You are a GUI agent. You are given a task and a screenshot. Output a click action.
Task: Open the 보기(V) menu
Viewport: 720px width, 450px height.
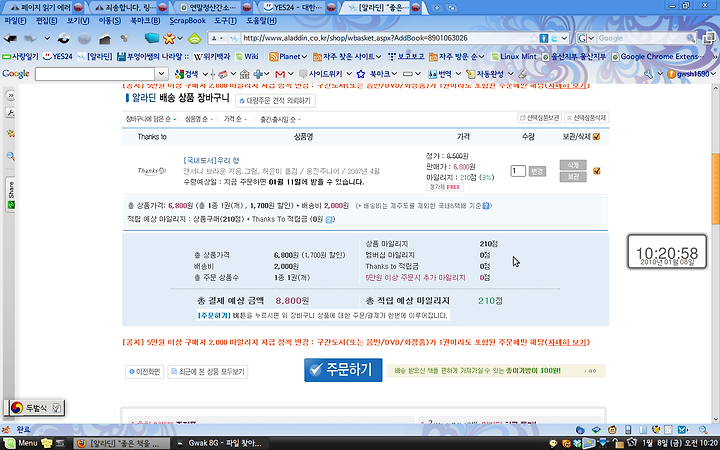(x=78, y=21)
